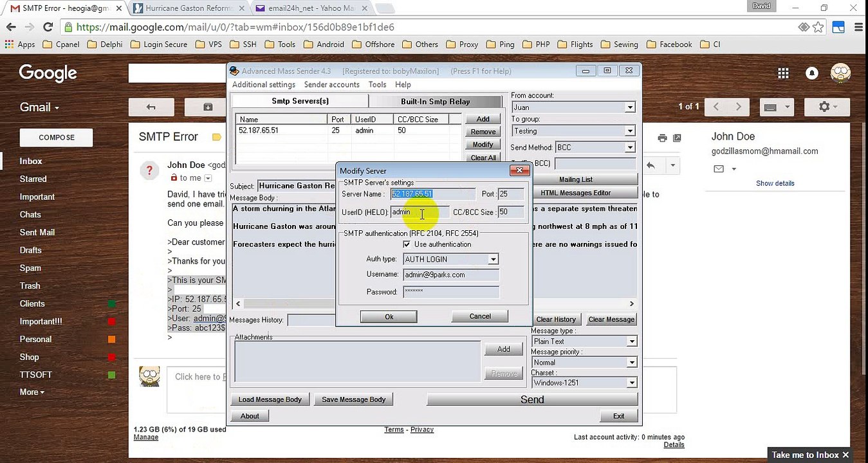
Task: Open Gmail label switcher dropdown
Action: click(x=39, y=107)
